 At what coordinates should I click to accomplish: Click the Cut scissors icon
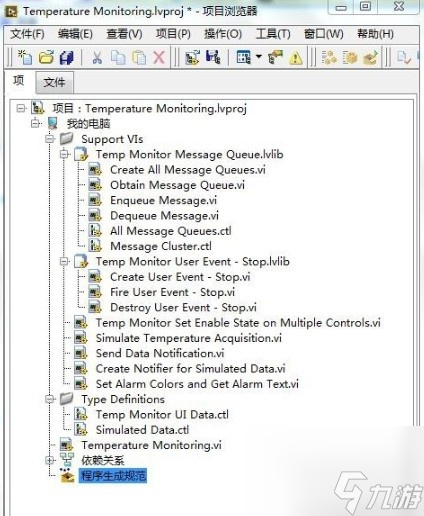[97, 58]
